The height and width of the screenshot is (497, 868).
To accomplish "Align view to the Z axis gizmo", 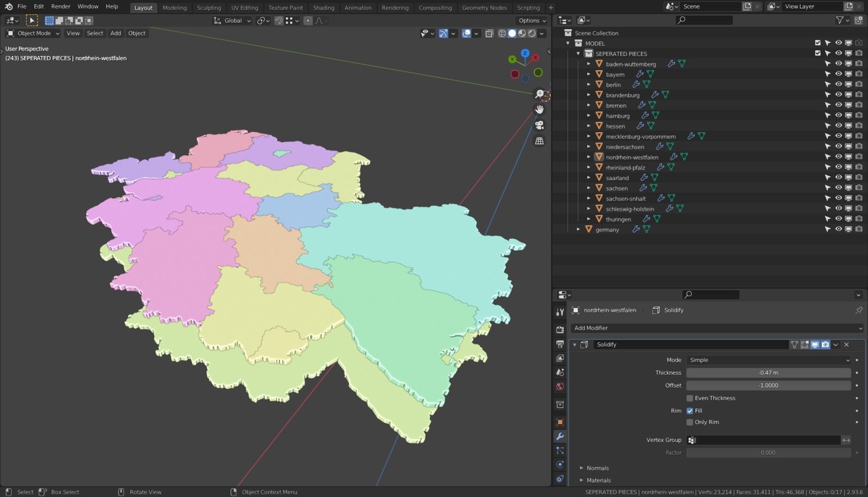I will tap(525, 53).
